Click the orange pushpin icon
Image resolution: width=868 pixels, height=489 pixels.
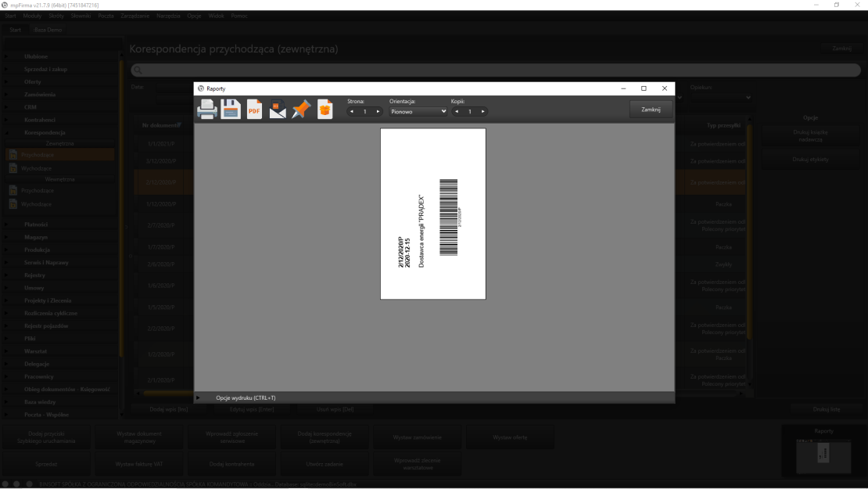(x=301, y=110)
